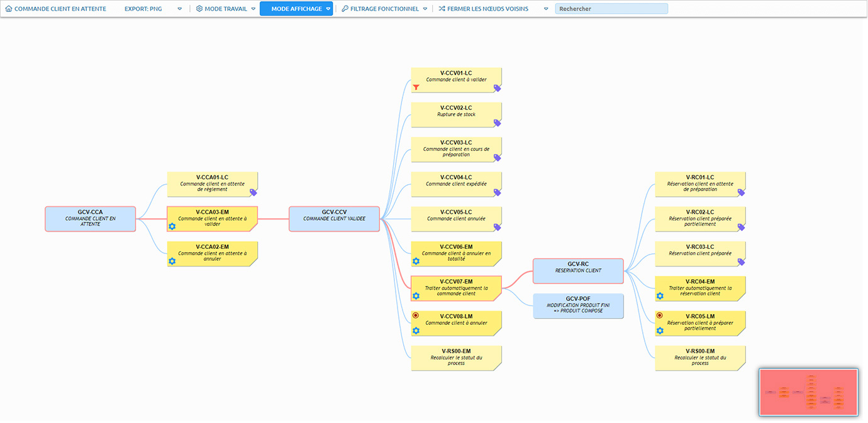Click the blue gear icon on V-CCA03-EM
This screenshot has width=868, height=423.
point(172,226)
